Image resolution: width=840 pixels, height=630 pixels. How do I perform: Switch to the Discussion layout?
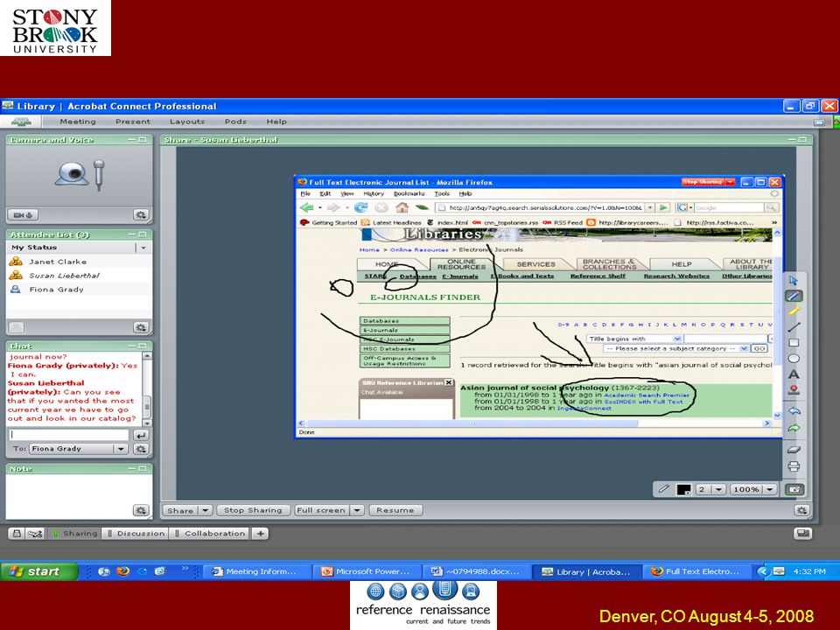pyautogui.click(x=135, y=534)
